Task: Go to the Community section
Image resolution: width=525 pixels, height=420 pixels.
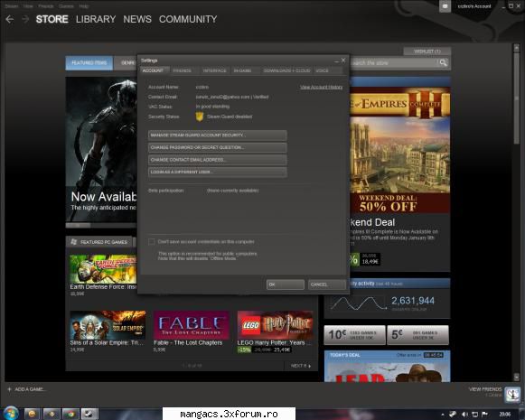Action: click(188, 19)
